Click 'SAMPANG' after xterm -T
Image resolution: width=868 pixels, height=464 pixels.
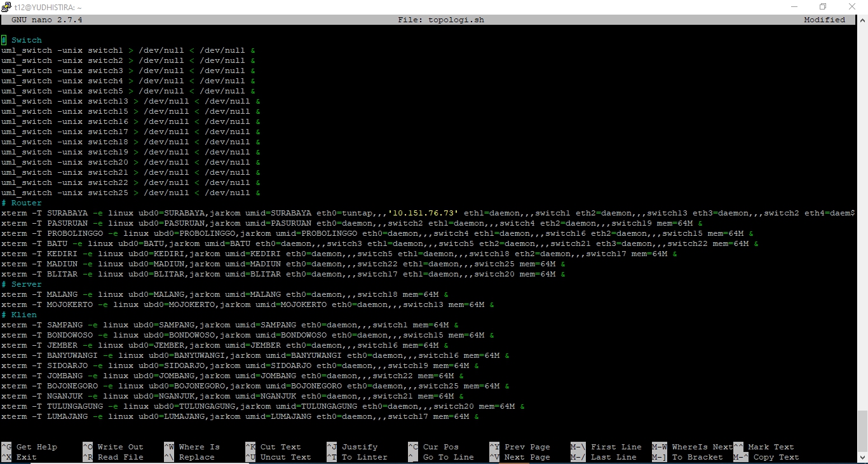click(65, 325)
